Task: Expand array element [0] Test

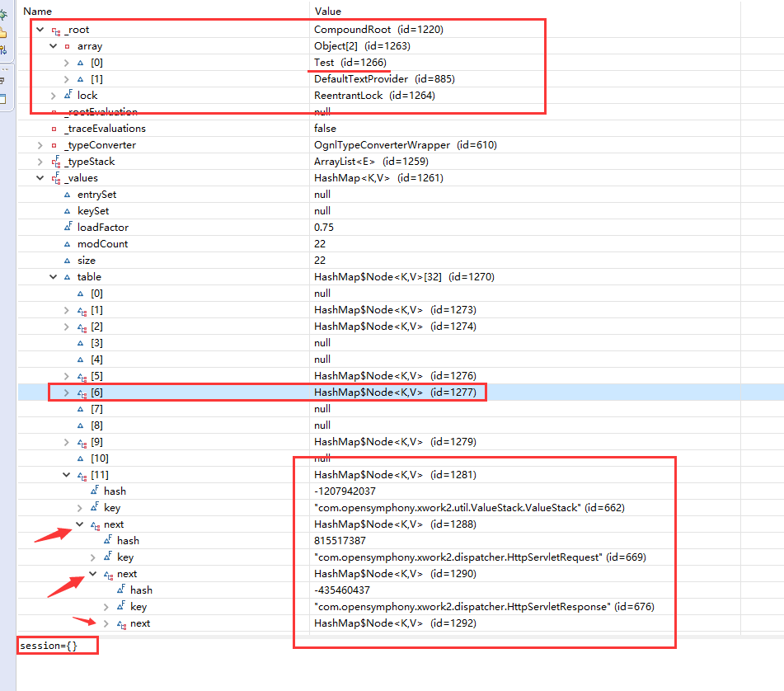Action: [67, 63]
